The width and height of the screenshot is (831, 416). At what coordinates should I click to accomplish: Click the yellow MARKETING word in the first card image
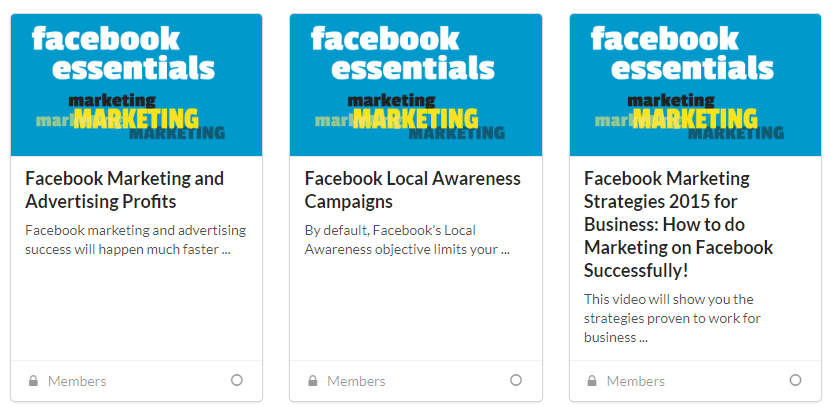coord(136,119)
